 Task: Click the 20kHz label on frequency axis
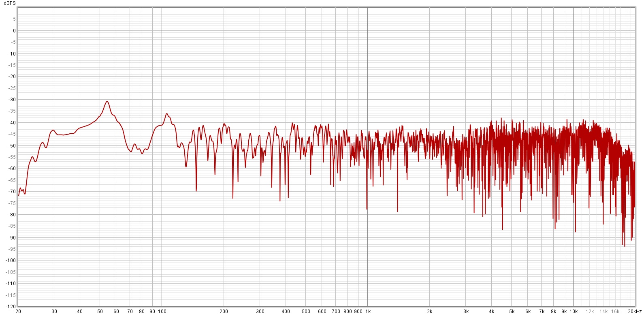tap(635, 312)
